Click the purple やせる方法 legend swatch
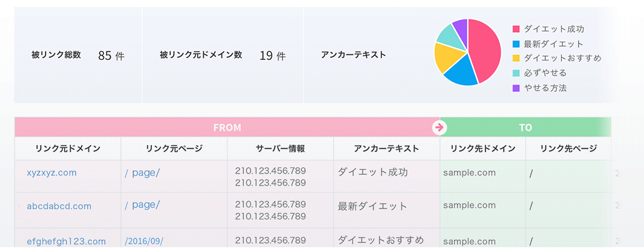 pyautogui.click(x=516, y=88)
